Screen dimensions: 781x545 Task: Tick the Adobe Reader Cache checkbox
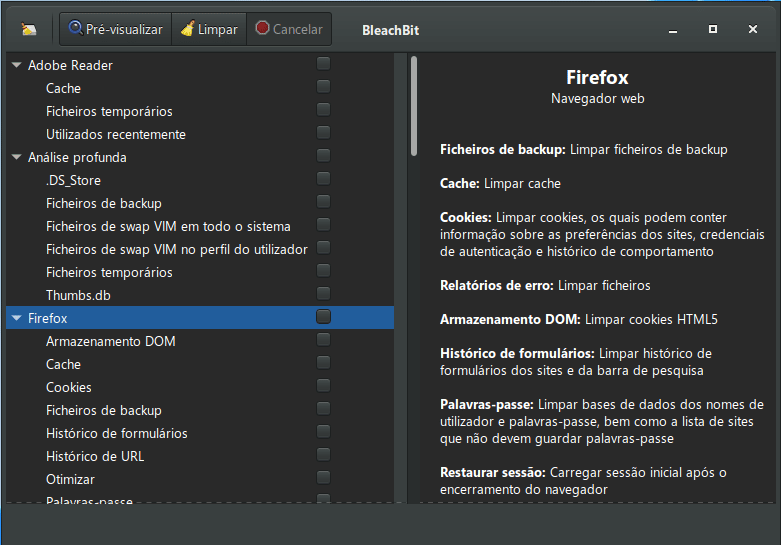pos(323,87)
